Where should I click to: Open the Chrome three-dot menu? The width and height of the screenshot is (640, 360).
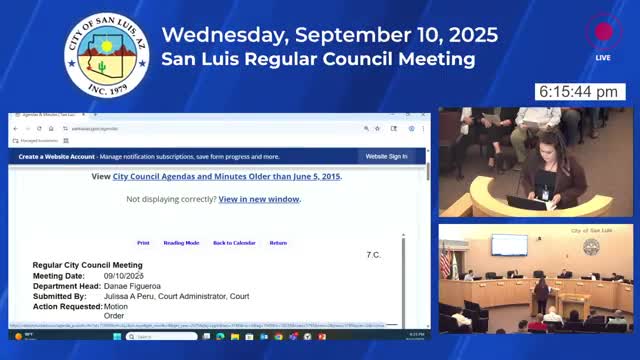pyautogui.click(x=423, y=129)
